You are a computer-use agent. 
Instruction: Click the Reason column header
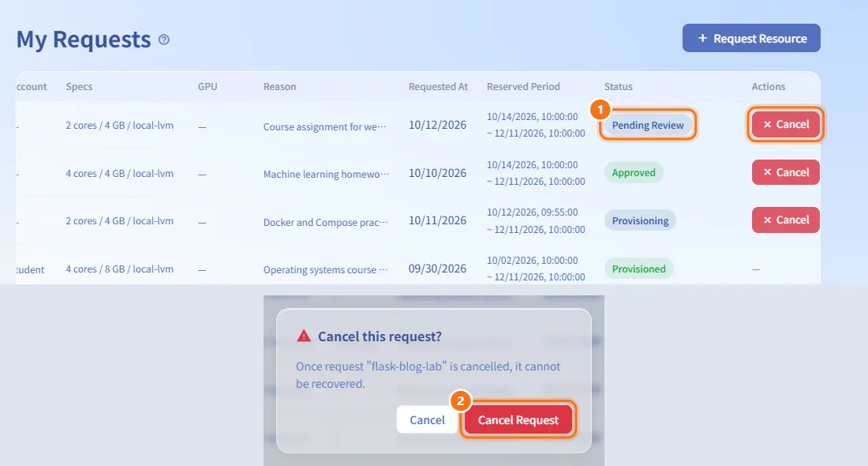(x=279, y=86)
